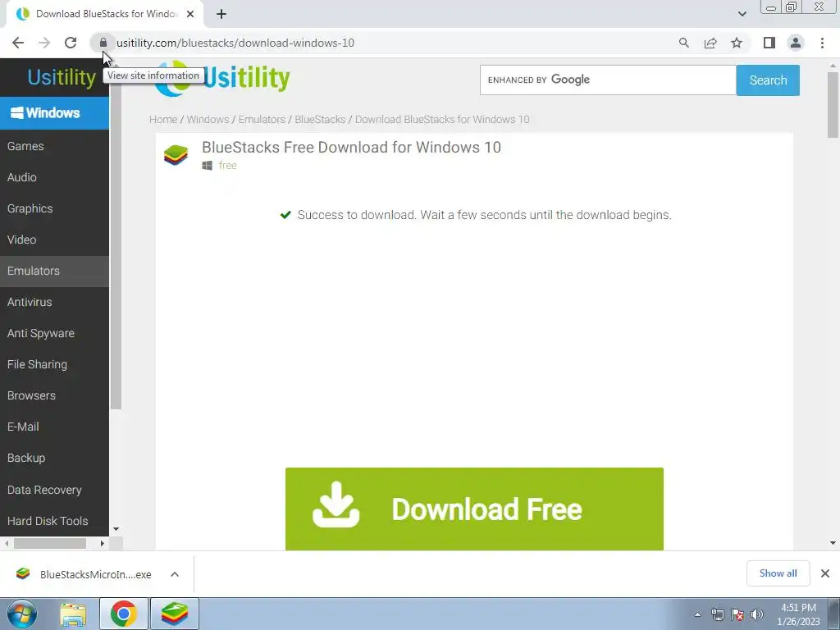Click the sidebar horizontal scrollbar thumb
Image resolution: width=840 pixels, height=630 pixels.
point(50,543)
